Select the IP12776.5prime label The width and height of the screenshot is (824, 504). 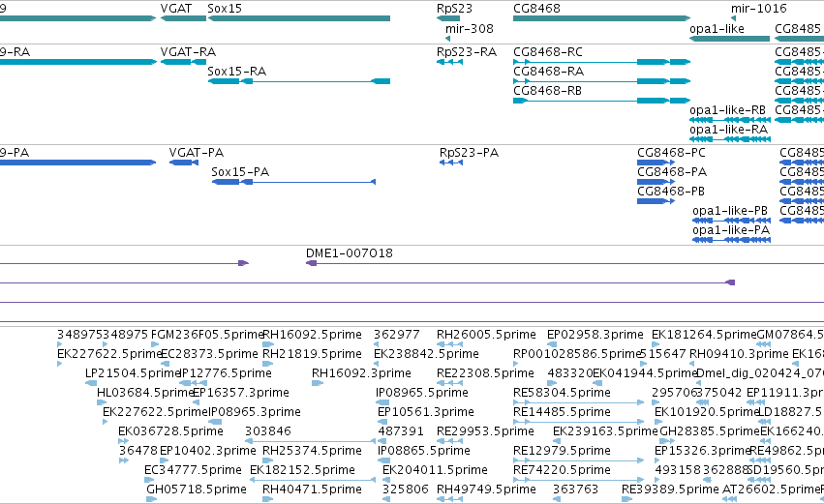226,373
